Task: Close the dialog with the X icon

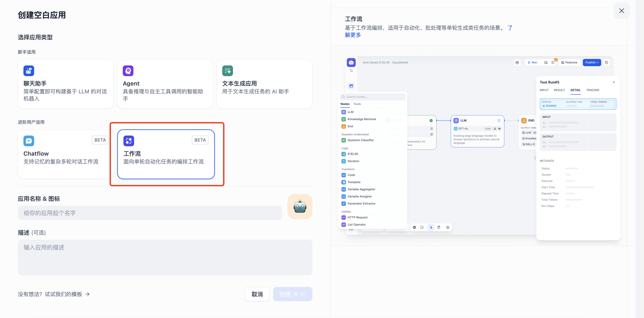Action: (x=621, y=11)
